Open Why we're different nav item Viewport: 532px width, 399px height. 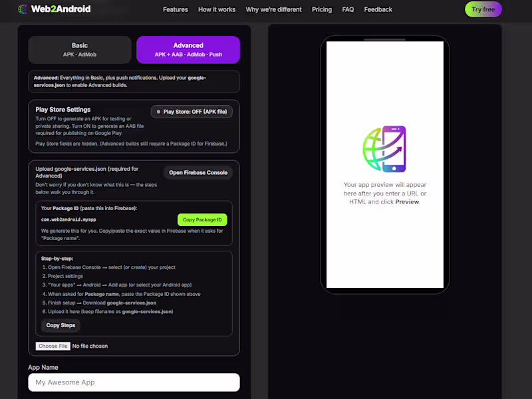coord(273,9)
